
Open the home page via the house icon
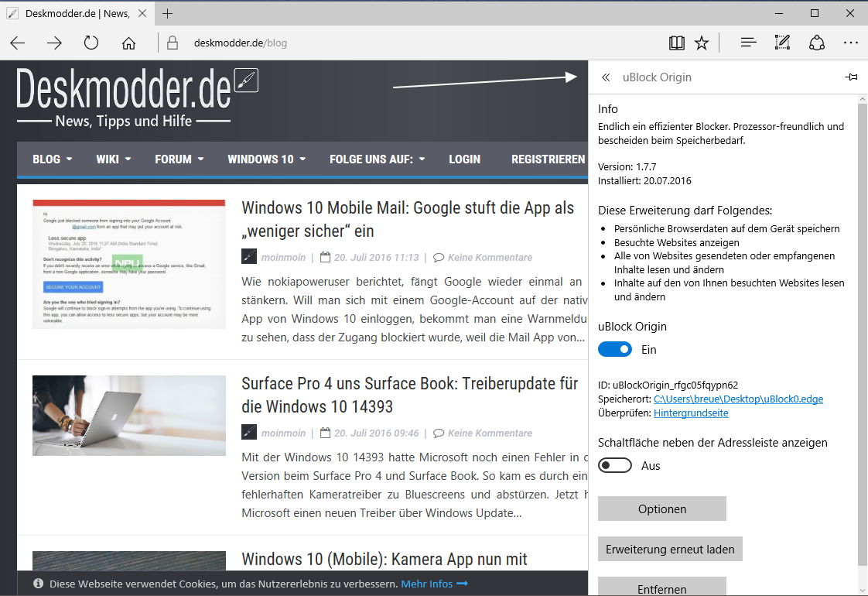pos(128,43)
